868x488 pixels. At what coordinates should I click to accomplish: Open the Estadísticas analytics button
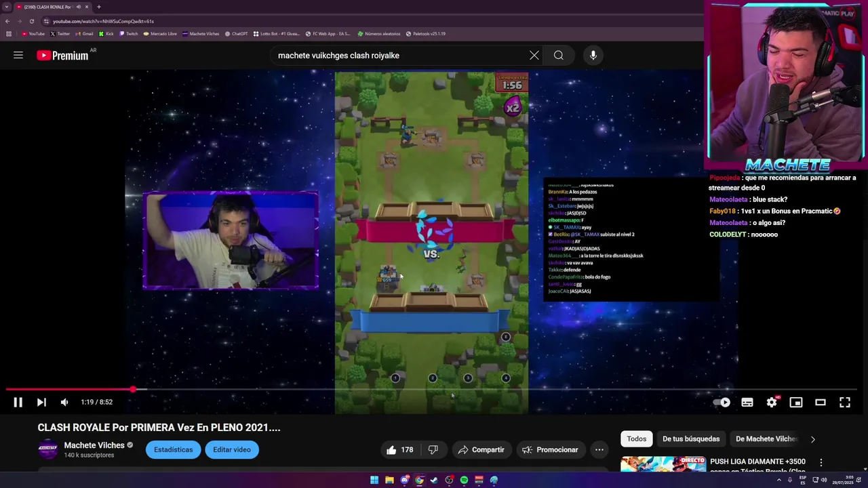173,450
